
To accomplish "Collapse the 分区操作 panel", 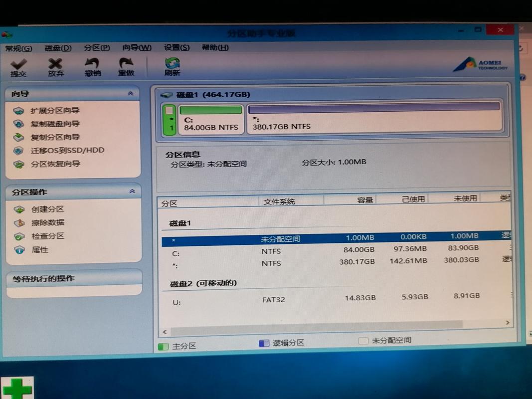I will tap(132, 192).
